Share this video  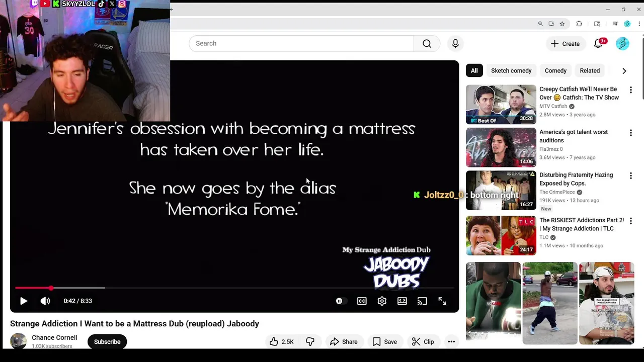344,342
